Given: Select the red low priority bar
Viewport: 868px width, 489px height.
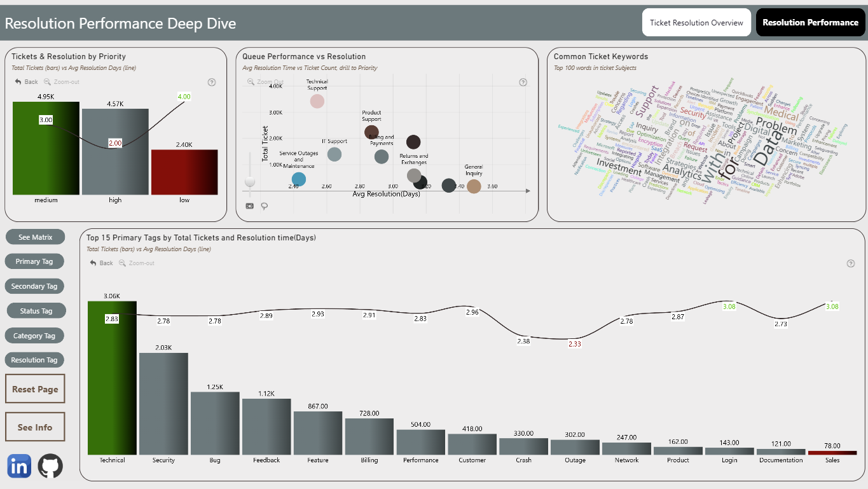Looking at the screenshot, I should pos(184,172).
